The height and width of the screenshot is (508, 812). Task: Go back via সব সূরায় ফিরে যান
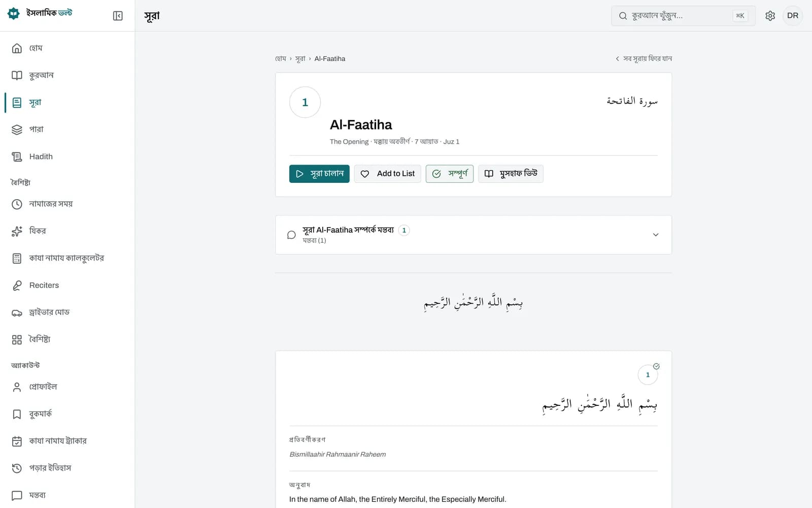[644, 58]
